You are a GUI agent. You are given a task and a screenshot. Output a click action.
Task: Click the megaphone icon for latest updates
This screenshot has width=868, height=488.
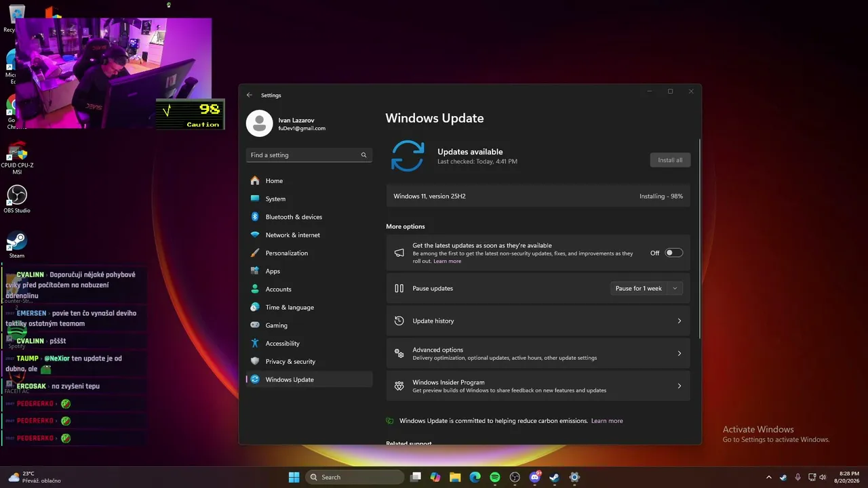(x=399, y=253)
